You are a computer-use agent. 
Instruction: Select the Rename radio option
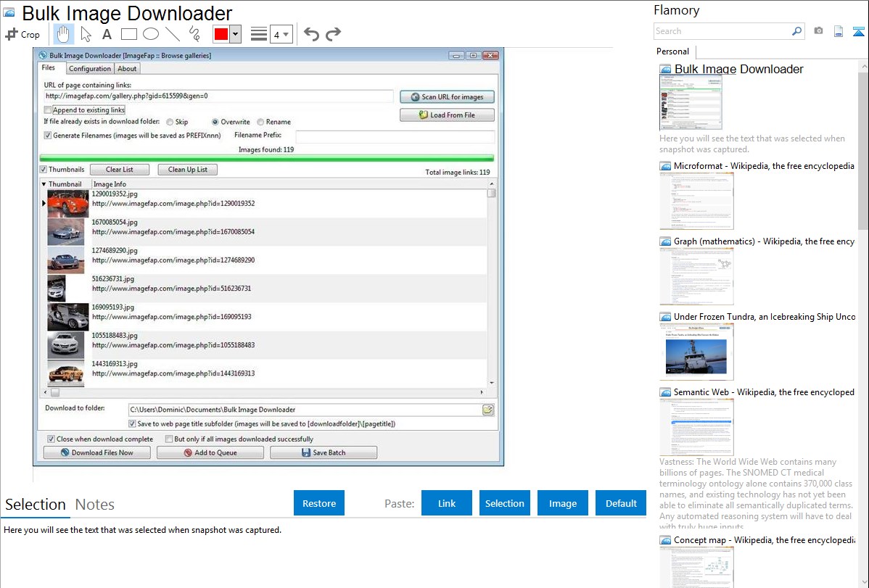tap(260, 122)
